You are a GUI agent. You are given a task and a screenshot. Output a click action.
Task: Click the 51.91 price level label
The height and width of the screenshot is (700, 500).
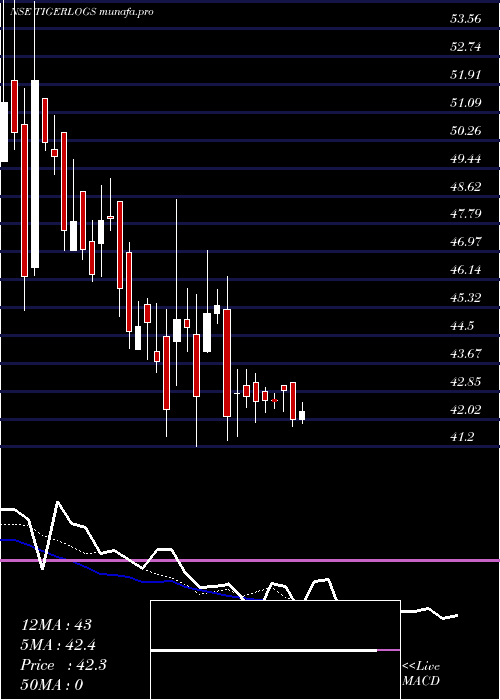[466, 75]
